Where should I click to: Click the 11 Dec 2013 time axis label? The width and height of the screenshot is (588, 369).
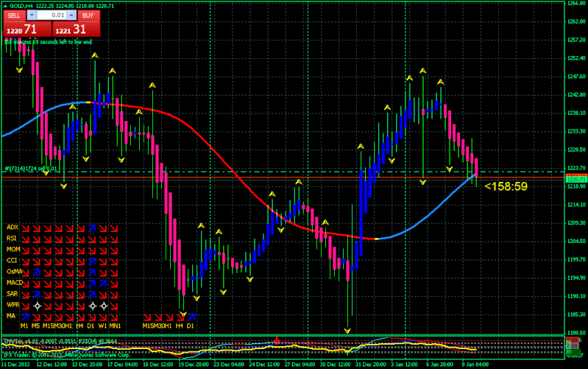point(15,364)
